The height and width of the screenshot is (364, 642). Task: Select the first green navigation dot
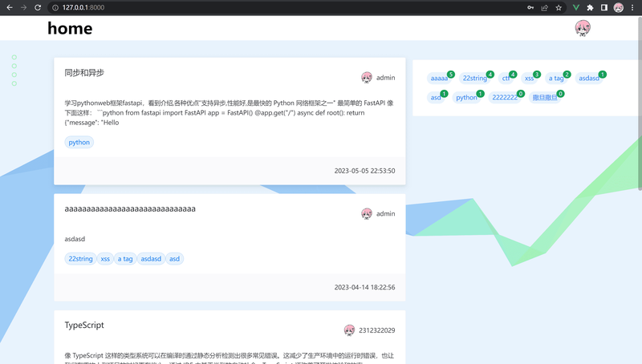[x=14, y=57]
